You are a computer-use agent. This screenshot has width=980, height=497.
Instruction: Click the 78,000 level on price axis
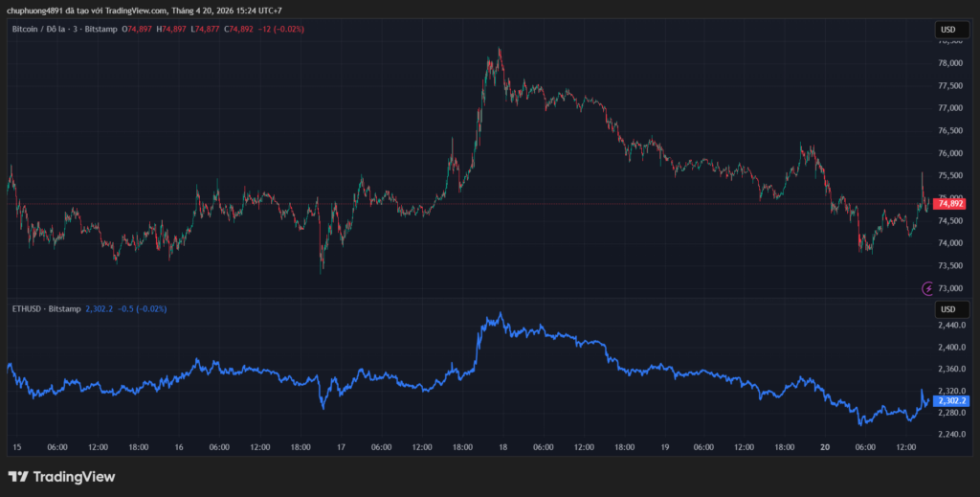tap(949, 63)
